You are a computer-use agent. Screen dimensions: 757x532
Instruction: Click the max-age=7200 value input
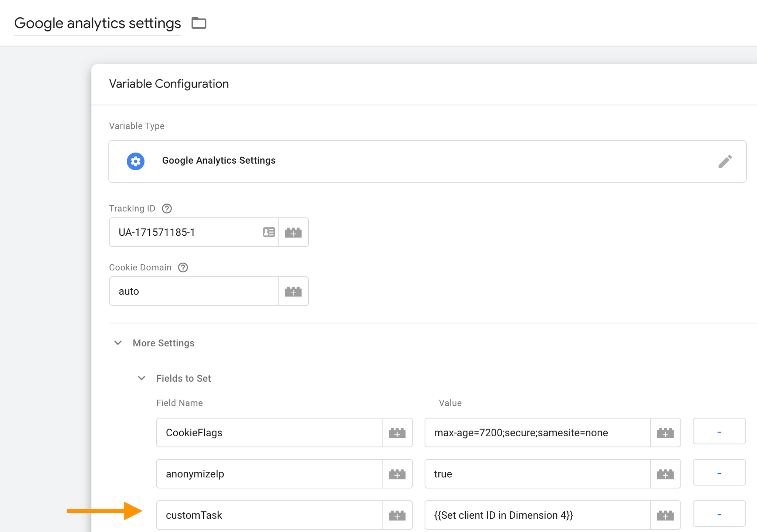[537, 433]
